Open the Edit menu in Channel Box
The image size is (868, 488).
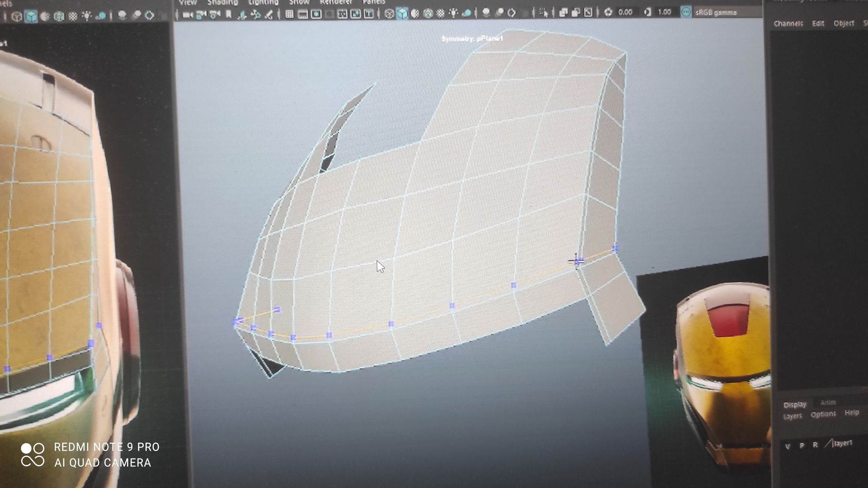click(818, 23)
